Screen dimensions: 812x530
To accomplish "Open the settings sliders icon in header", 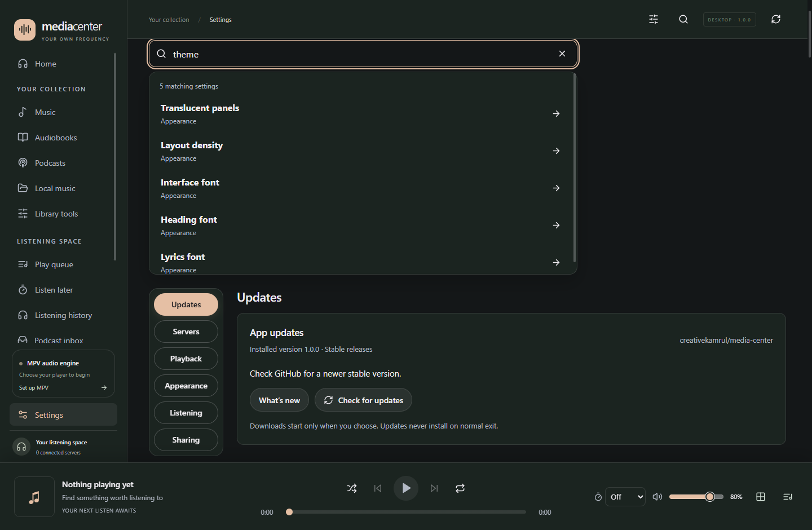I will coord(654,19).
